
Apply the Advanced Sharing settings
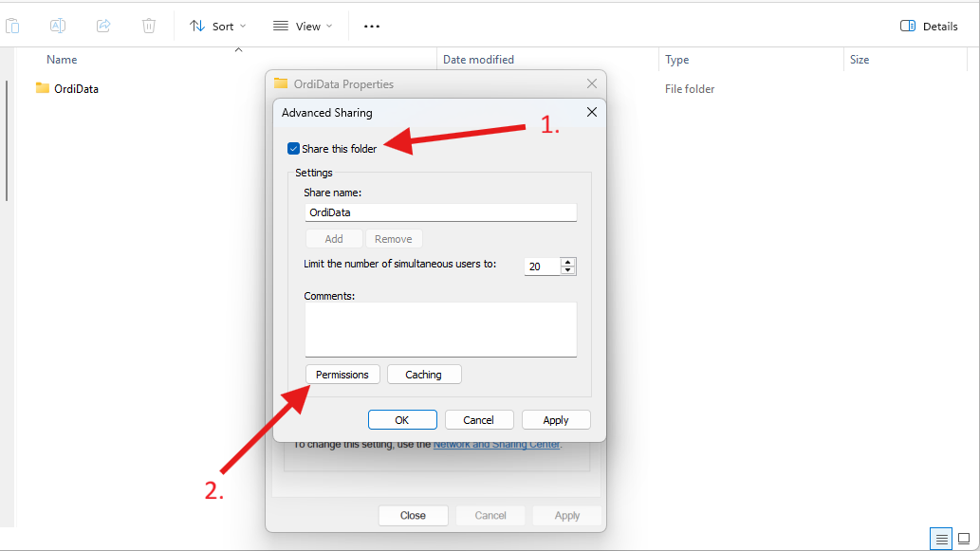point(556,420)
